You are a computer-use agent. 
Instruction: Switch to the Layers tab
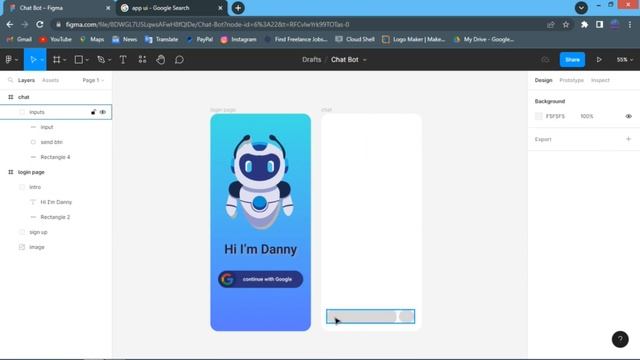click(26, 80)
